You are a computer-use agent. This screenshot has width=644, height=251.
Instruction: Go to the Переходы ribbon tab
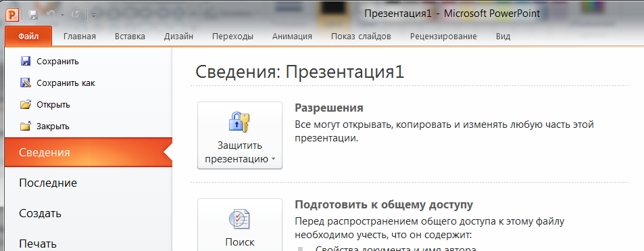(x=232, y=37)
